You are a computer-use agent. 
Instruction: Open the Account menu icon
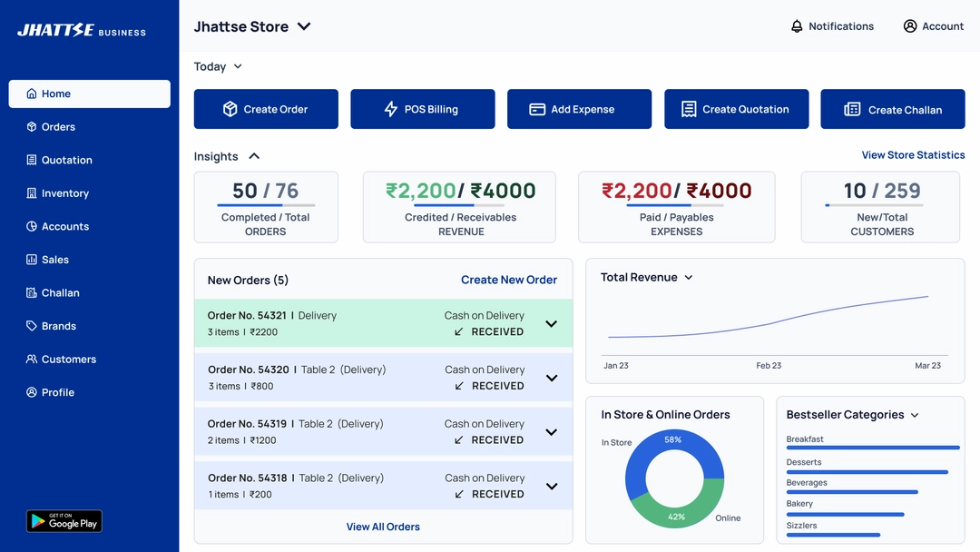[908, 25]
